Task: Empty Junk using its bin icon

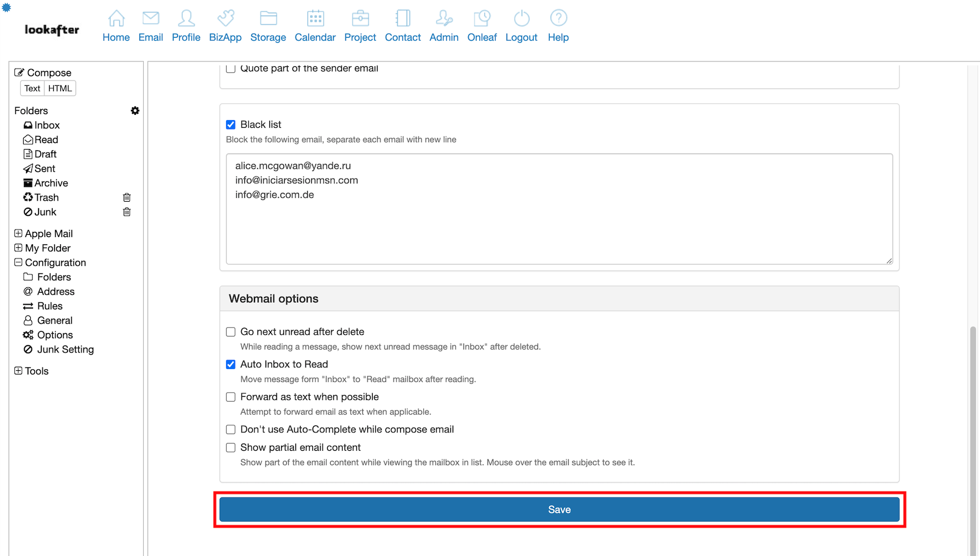Action: click(127, 212)
